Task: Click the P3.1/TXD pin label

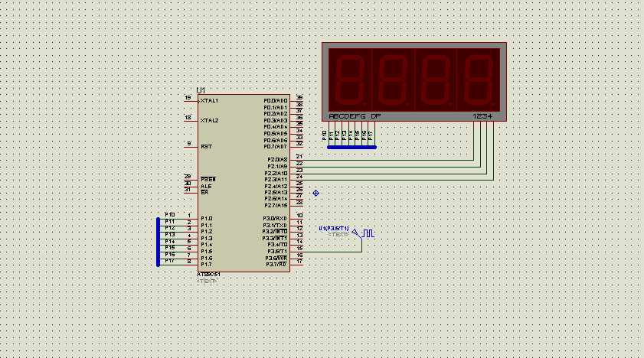Action: pos(275,225)
